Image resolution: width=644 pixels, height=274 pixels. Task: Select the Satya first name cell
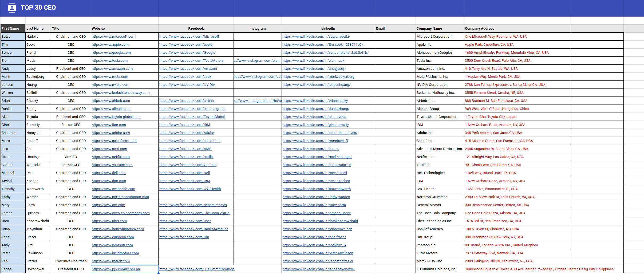click(13, 37)
